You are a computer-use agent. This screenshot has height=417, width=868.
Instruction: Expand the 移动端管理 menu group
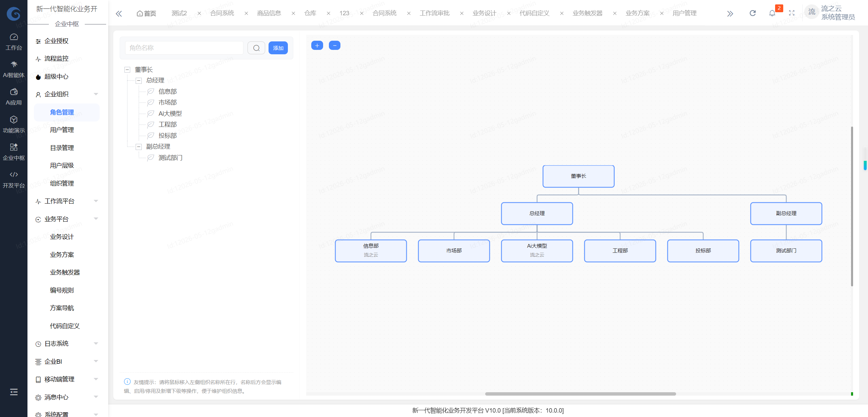96,379
